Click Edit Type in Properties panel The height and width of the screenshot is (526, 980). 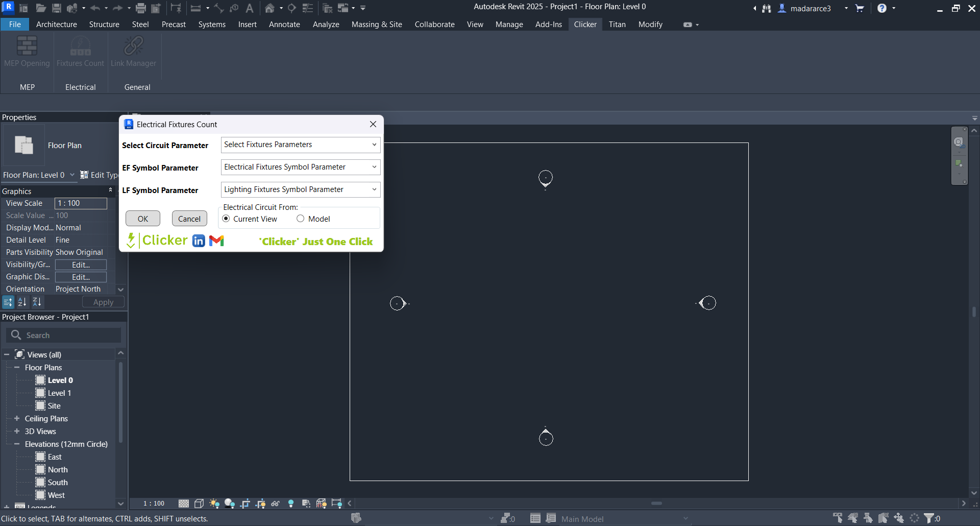[x=100, y=175]
